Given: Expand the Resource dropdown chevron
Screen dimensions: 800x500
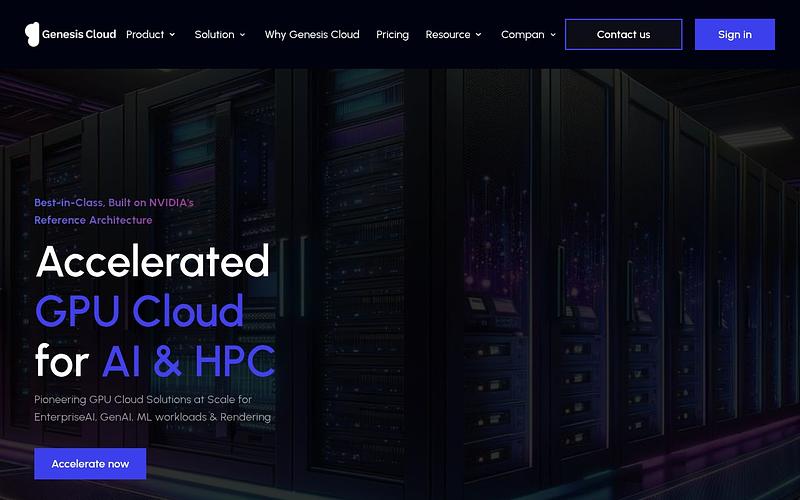Looking at the screenshot, I should (479, 35).
